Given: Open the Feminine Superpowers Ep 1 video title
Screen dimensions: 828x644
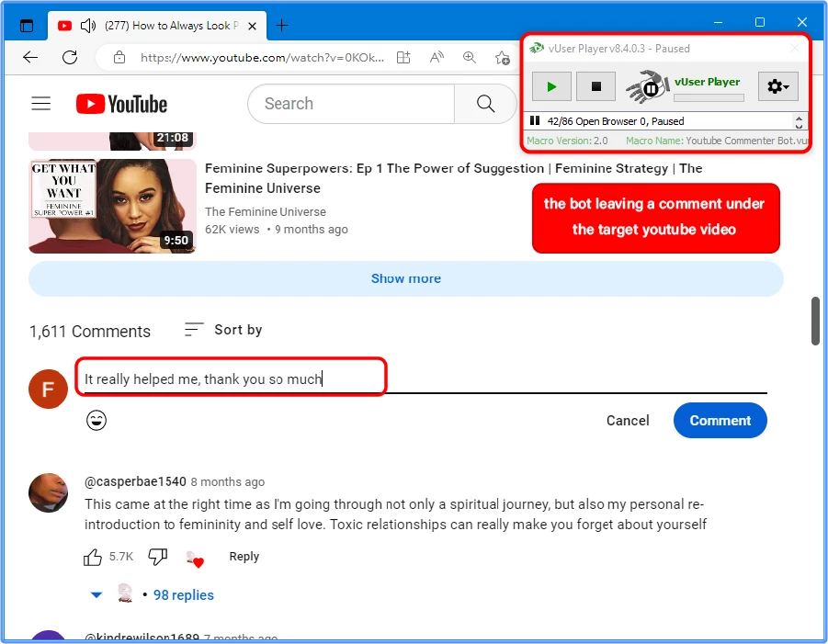Looking at the screenshot, I should coord(453,178).
